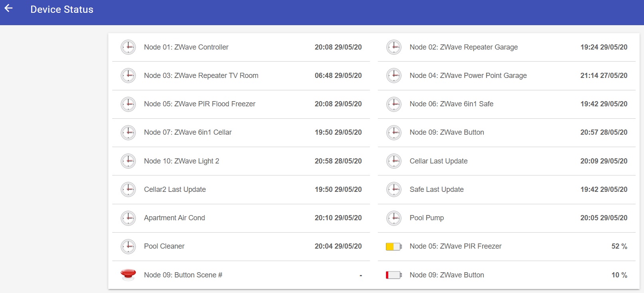Go back using the arrow icon
This screenshot has height=293, width=644.
[8, 8]
